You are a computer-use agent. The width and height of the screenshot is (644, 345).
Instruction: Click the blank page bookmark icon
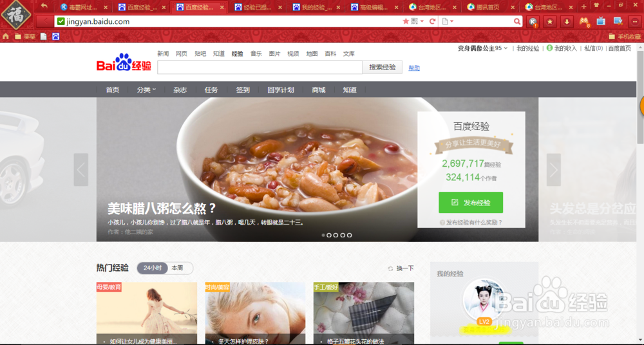tap(44, 37)
